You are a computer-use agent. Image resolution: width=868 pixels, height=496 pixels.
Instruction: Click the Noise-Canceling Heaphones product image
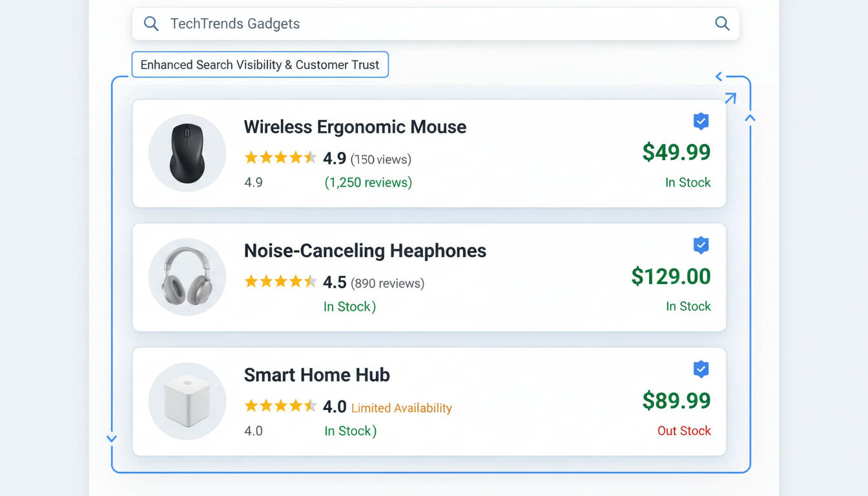coord(187,276)
